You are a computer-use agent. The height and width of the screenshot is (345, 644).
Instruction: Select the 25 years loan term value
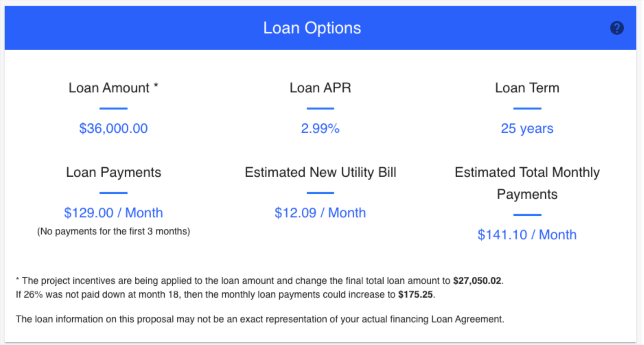click(x=527, y=128)
